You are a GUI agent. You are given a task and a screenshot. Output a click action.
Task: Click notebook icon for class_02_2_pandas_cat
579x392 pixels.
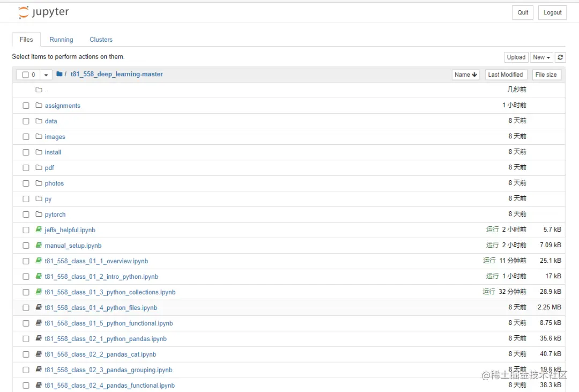pos(39,353)
